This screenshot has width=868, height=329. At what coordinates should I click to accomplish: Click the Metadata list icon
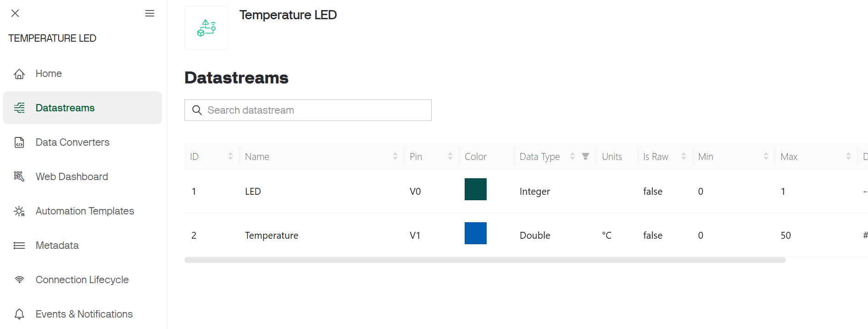coord(19,246)
